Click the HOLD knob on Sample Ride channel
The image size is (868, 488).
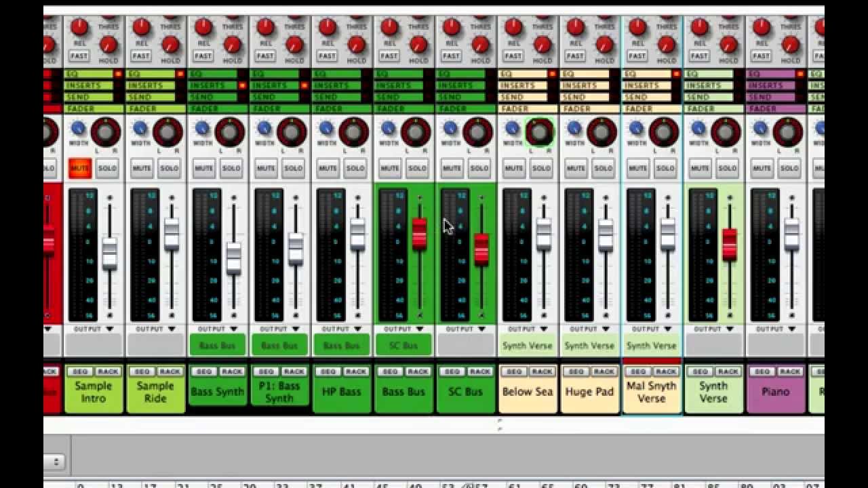[170, 45]
